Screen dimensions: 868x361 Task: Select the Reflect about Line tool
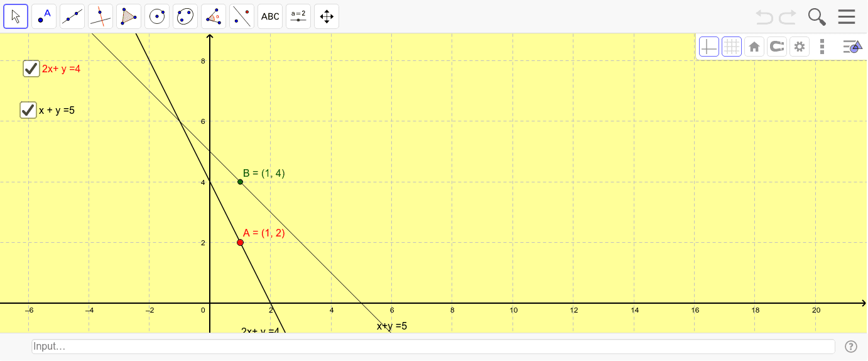click(x=242, y=16)
